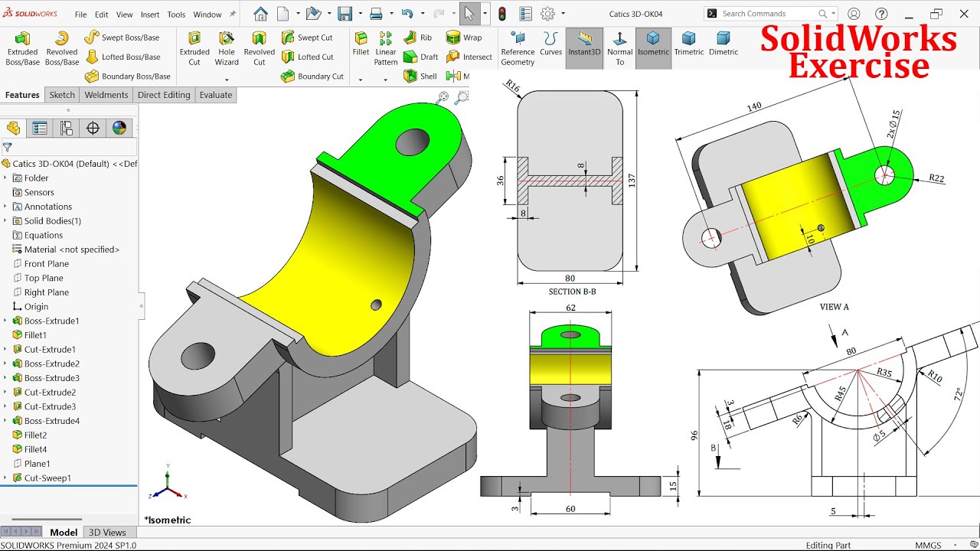
Task: Click the Rib tool
Action: (x=417, y=37)
